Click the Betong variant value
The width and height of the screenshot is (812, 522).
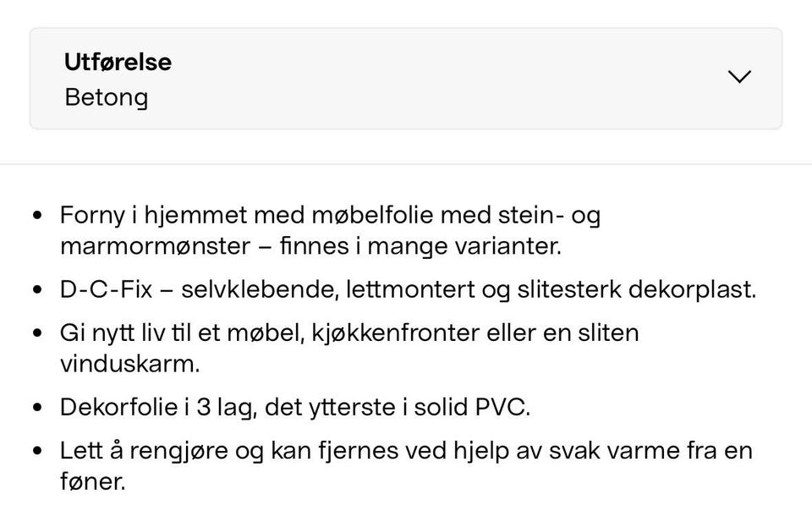pyautogui.click(x=106, y=96)
